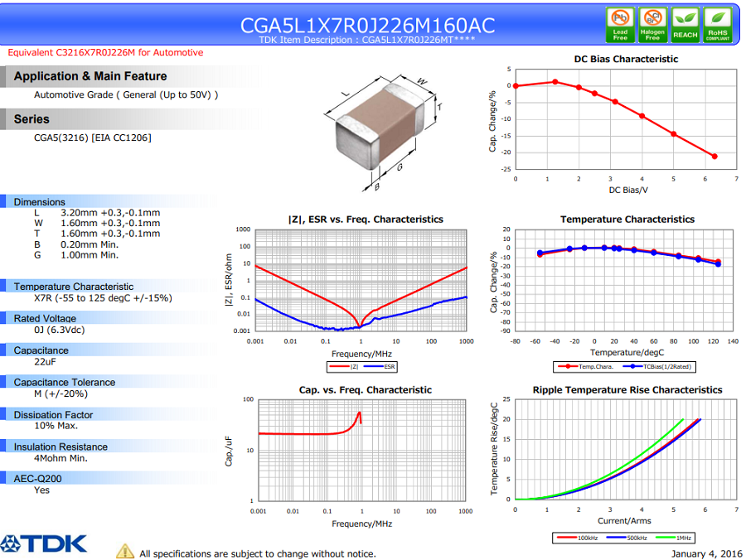Click the Temperature Characteristics chart title
The width and height of the screenshot is (746, 560).
point(627,220)
